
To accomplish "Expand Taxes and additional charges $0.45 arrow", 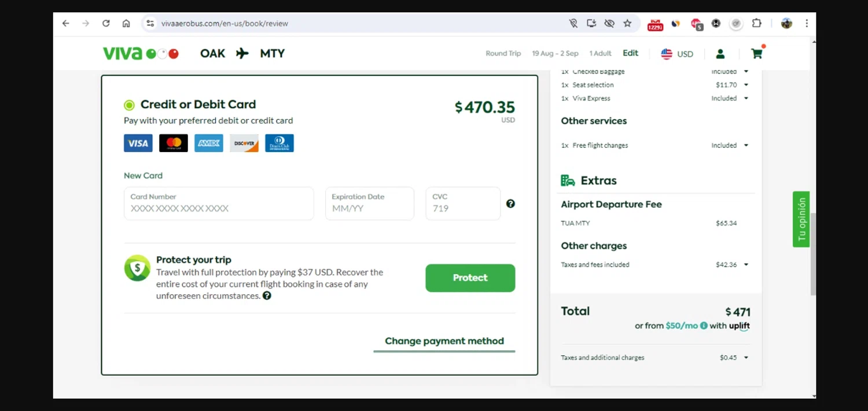I will tap(746, 358).
